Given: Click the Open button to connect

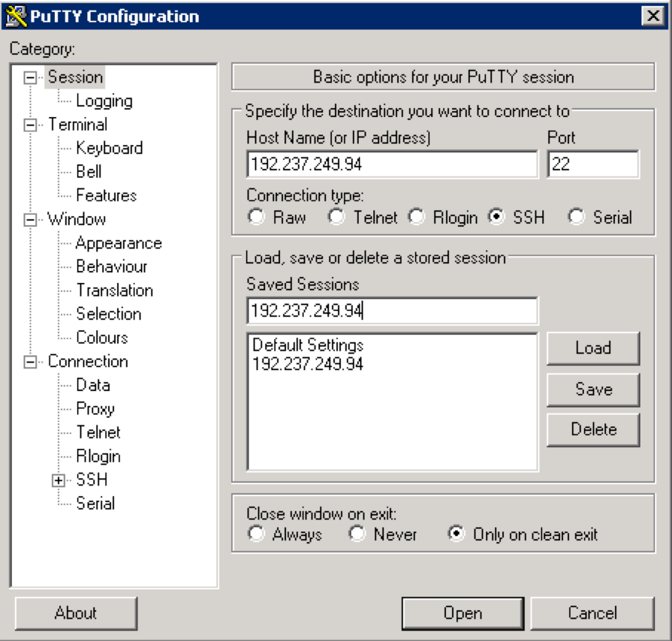Looking at the screenshot, I should [x=463, y=612].
